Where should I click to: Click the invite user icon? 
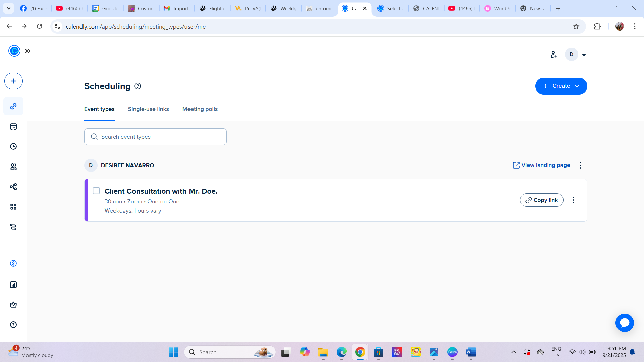click(554, 54)
